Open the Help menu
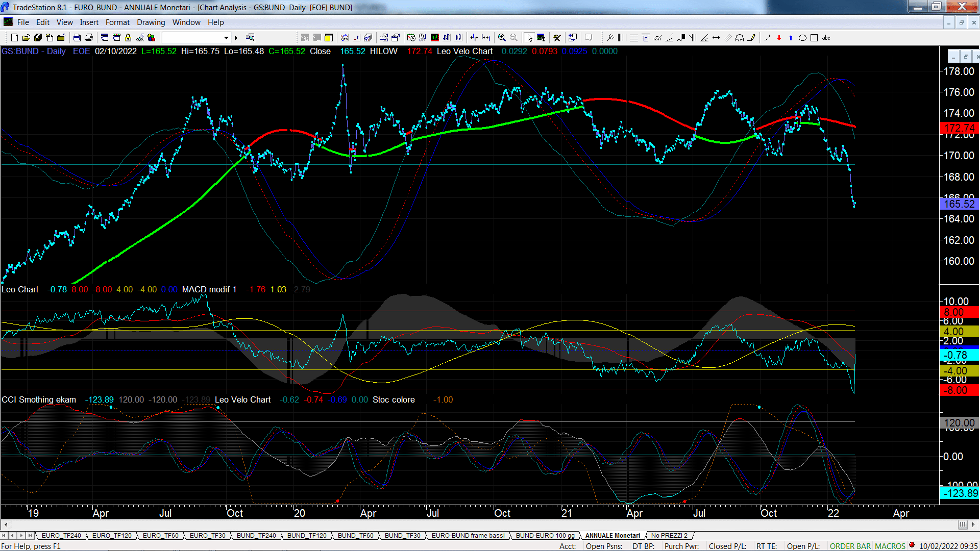 [215, 22]
